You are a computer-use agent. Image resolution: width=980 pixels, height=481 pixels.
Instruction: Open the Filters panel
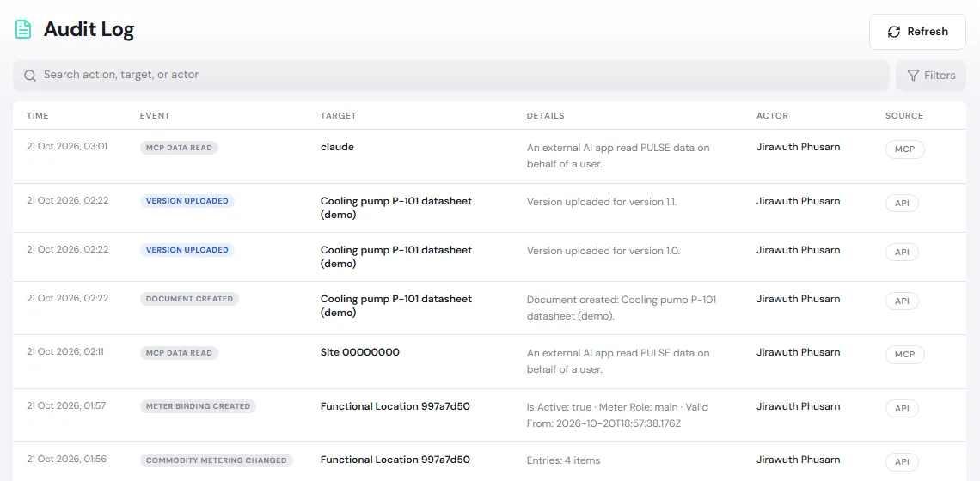[931, 76]
